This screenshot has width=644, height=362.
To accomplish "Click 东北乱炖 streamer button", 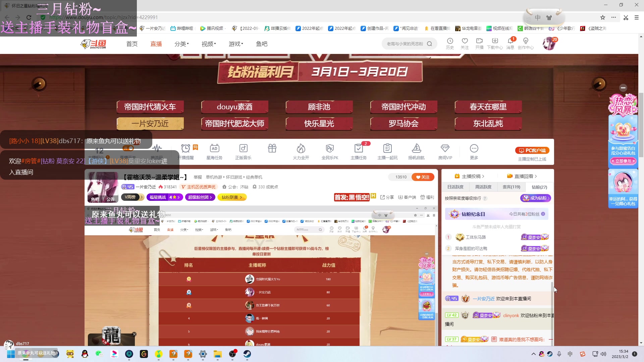I will coord(488,124).
